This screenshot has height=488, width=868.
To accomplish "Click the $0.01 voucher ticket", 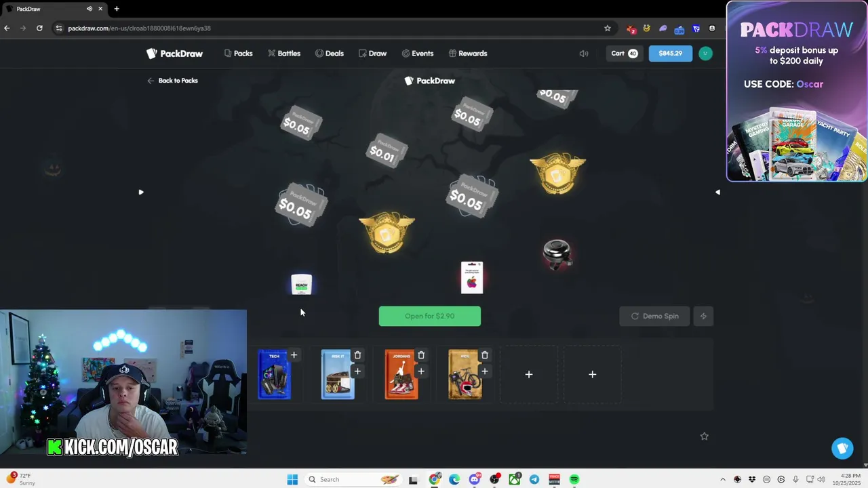I will coord(386,152).
